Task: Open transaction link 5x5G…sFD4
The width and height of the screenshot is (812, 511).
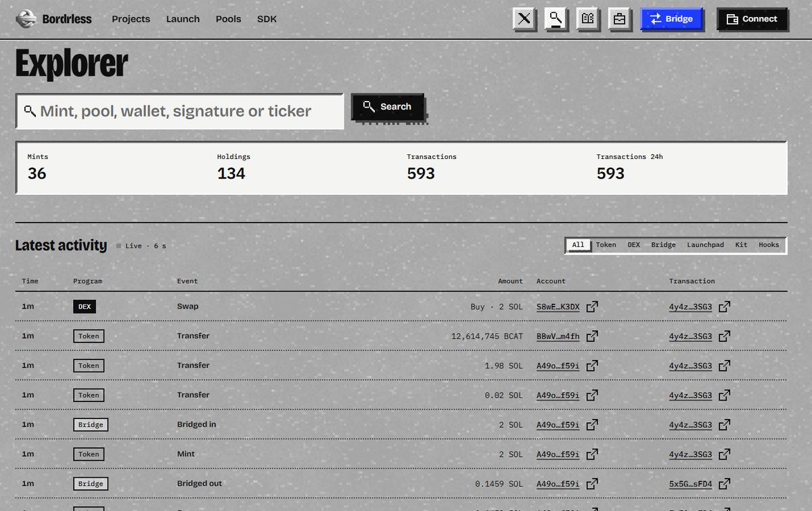Action: (x=690, y=484)
